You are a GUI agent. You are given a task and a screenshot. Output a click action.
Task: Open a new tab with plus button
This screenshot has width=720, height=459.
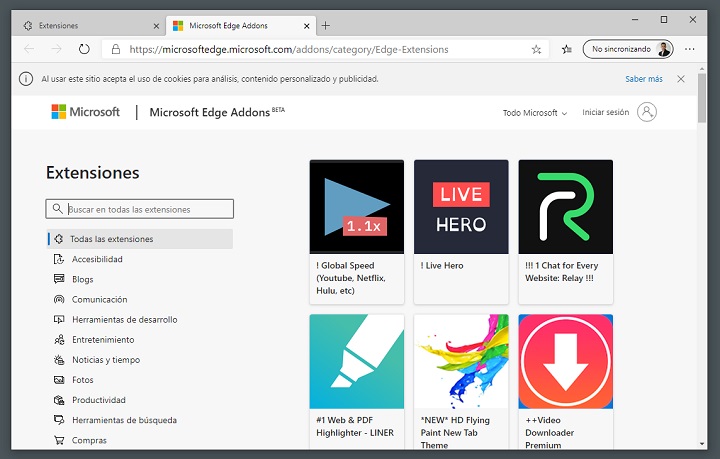point(326,26)
